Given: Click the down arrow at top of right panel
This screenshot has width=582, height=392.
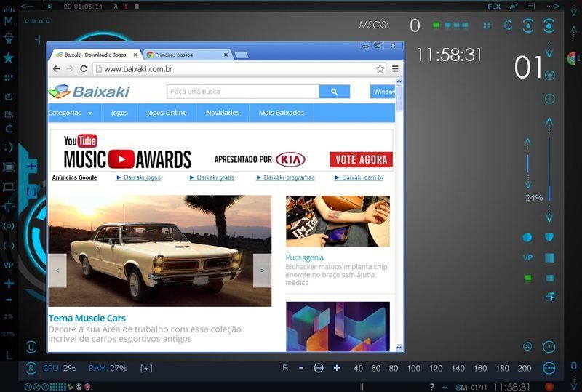Looking at the screenshot, I should pyautogui.click(x=549, y=49).
